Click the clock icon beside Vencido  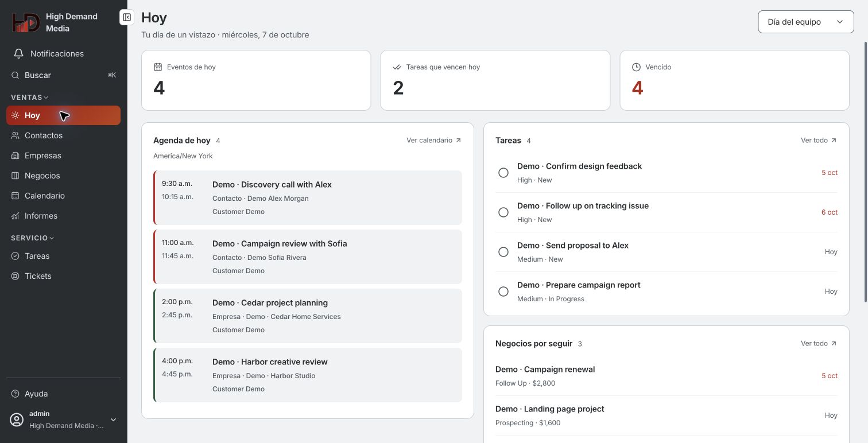point(636,67)
